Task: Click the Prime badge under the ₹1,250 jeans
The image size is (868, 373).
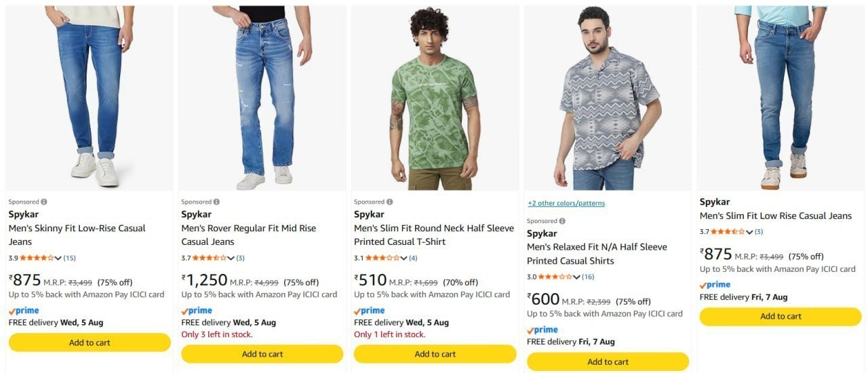Action: click(197, 311)
